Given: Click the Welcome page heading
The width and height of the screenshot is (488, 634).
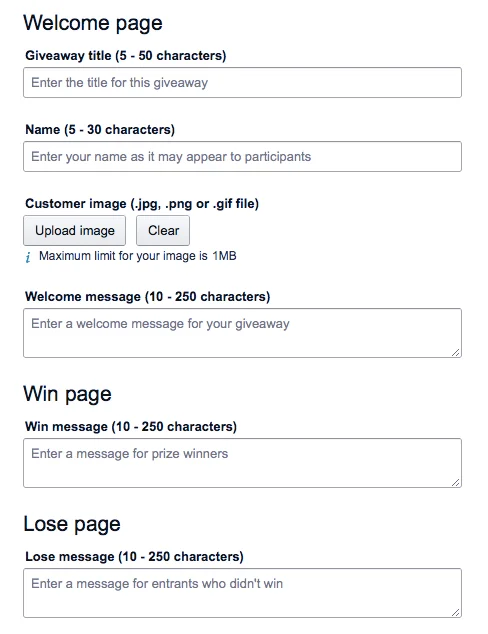Looking at the screenshot, I should [x=93, y=23].
